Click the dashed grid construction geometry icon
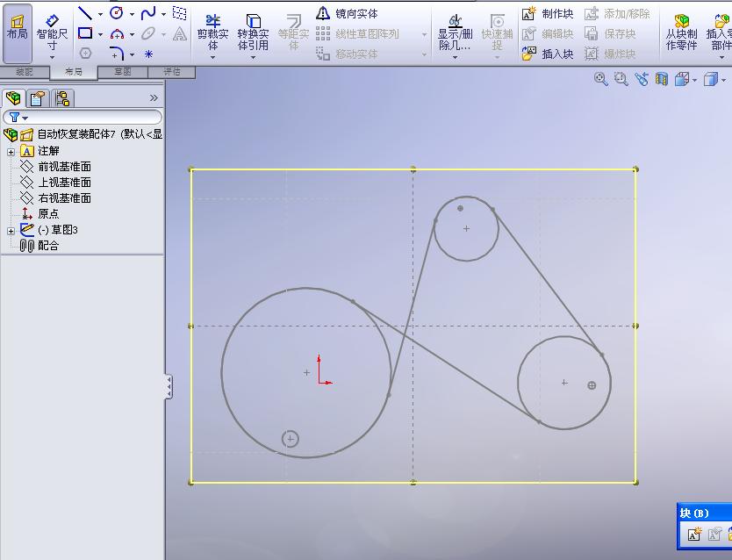The image size is (732, 560). pos(179,13)
